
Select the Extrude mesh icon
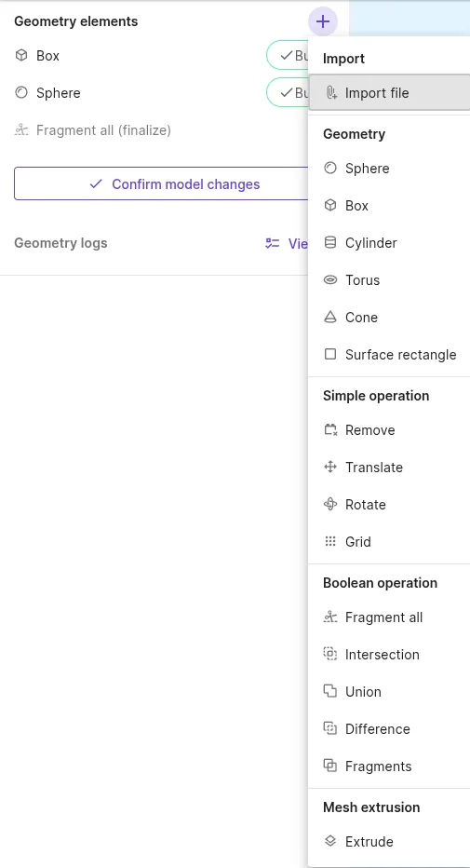(x=330, y=841)
